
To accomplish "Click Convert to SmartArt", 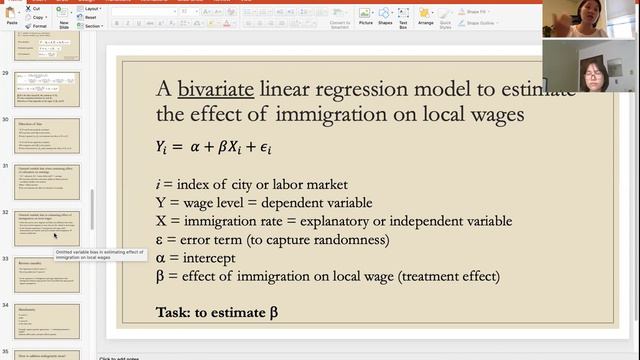I will point(340,18).
